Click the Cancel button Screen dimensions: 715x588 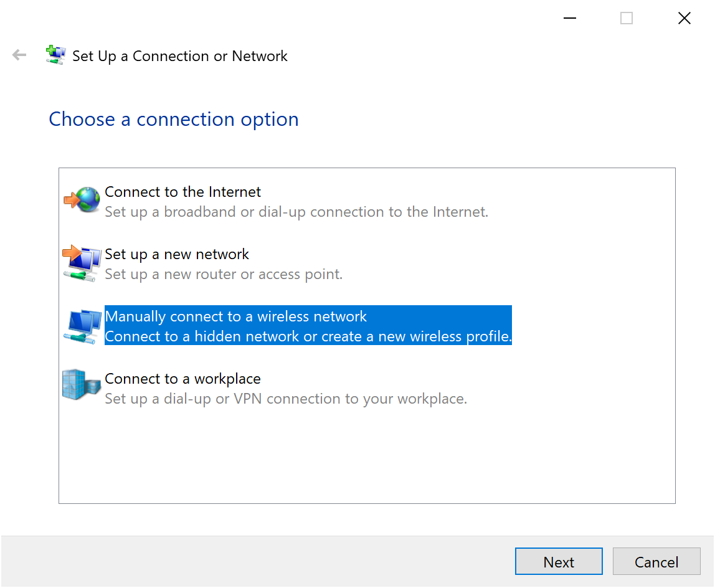[656, 562]
